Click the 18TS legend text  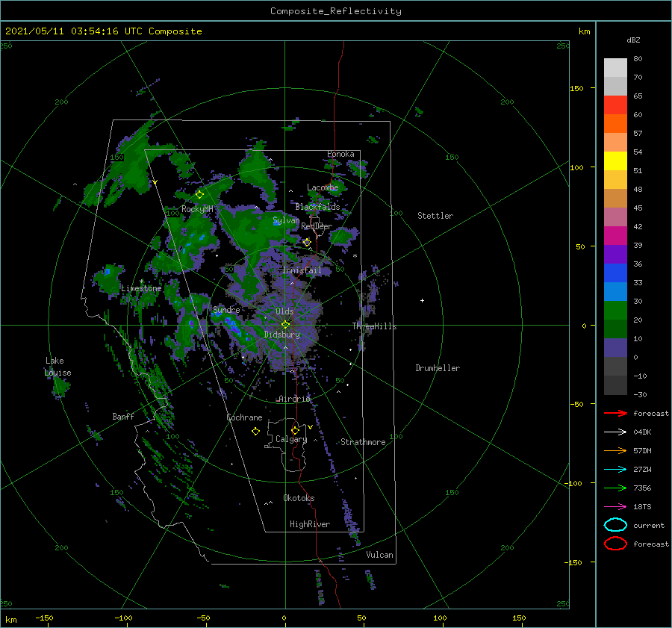point(642,507)
